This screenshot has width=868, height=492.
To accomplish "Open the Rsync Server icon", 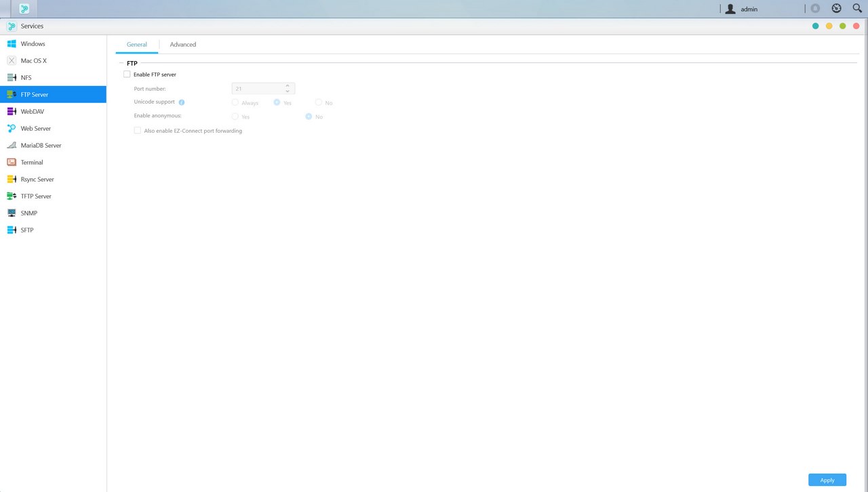I will tap(12, 179).
